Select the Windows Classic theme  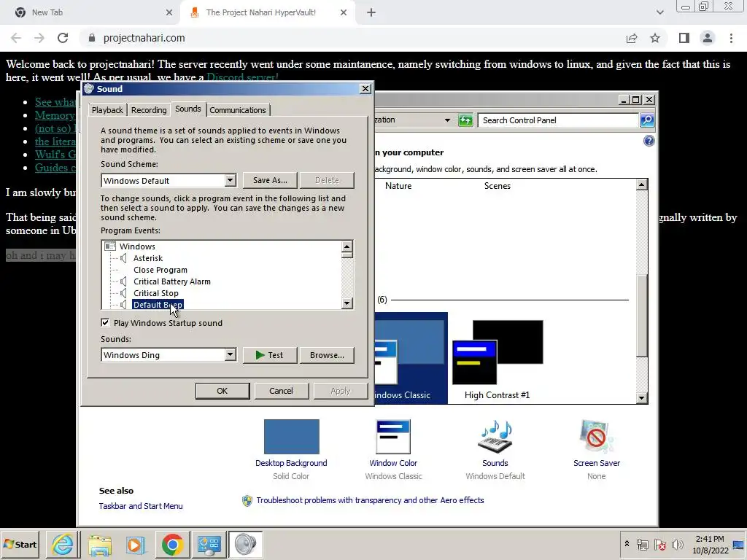[x=411, y=358]
